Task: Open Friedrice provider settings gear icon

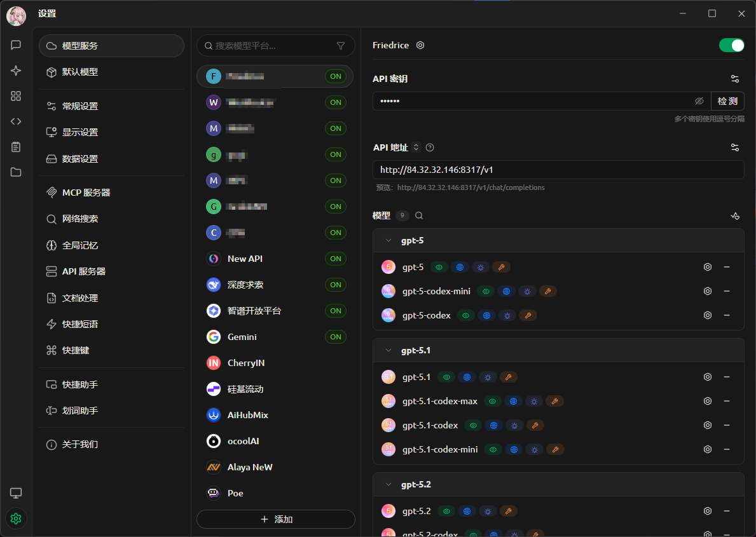Action: point(420,45)
